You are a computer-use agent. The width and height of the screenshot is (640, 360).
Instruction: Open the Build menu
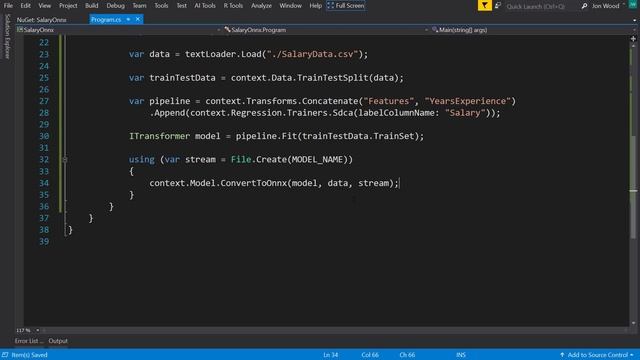91,6
